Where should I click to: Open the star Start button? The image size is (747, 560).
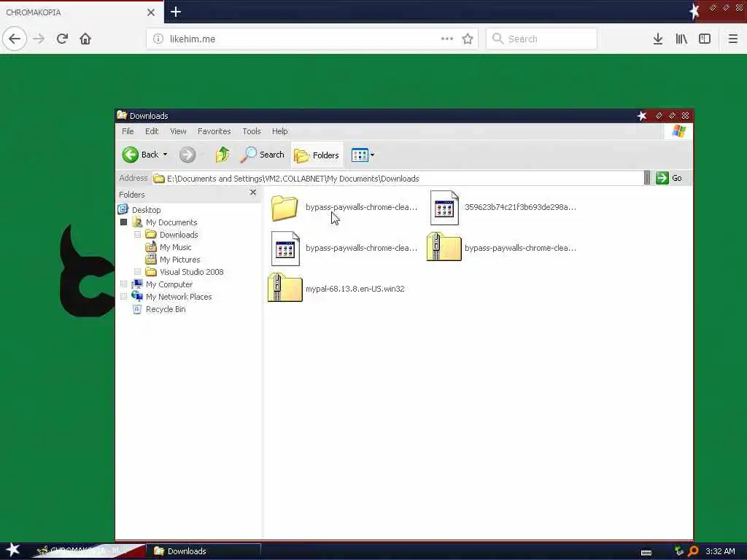[x=12, y=550]
